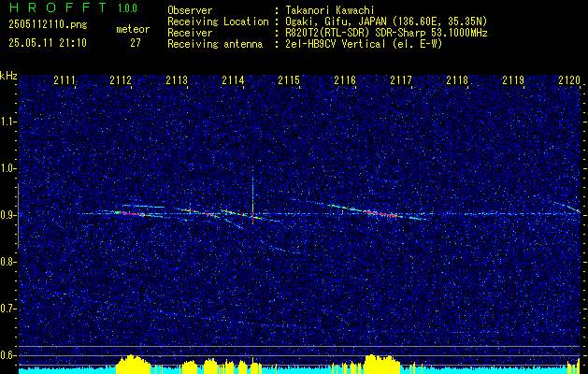Click the HROFFT title text
This screenshot has width=588, height=374.
click(58, 7)
